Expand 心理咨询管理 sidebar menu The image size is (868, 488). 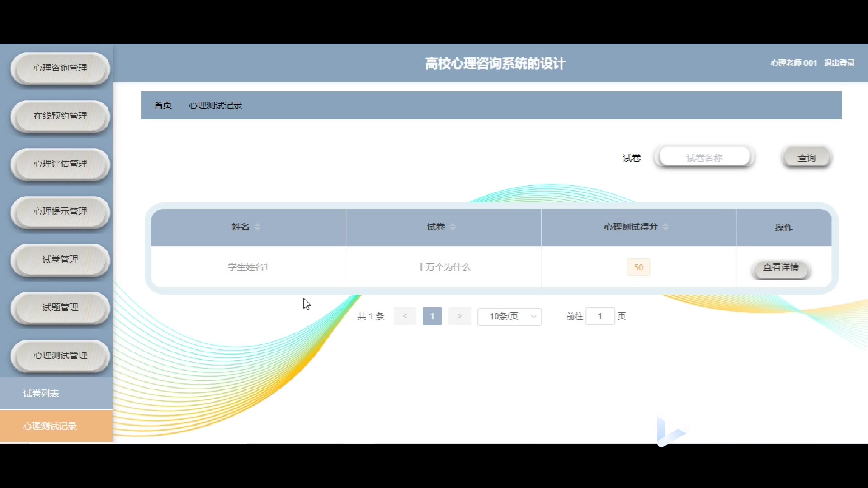pyautogui.click(x=60, y=68)
